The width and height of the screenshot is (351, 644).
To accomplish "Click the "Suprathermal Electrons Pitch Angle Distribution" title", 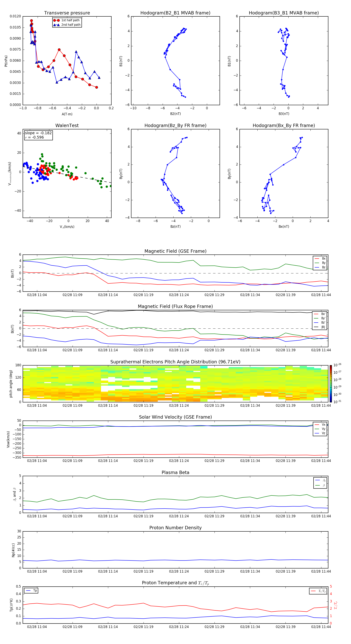I will pyautogui.click(x=175, y=362).
